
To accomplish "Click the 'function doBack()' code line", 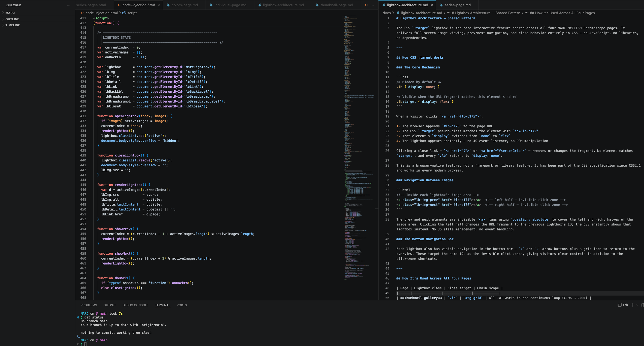I will (x=116, y=278).
